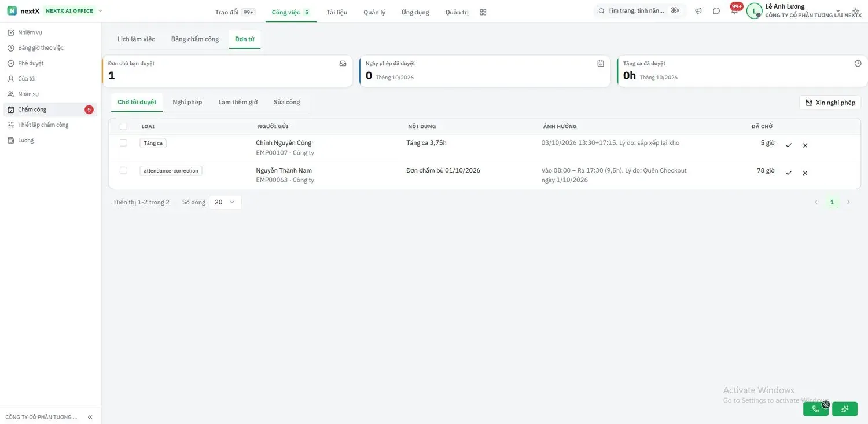Click the attendance-correction type tag
The image size is (868, 424).
(171, 171)
